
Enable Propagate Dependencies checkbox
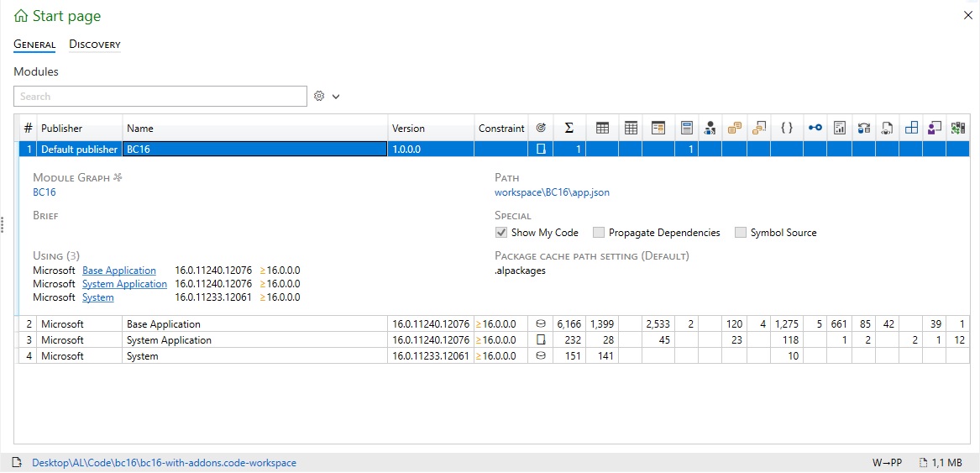click(x=598, y=232)
